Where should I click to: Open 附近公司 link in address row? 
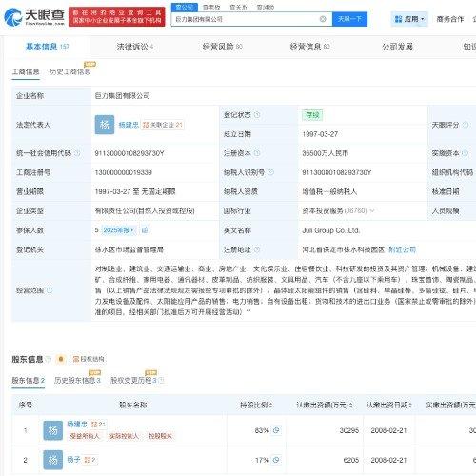[403, 249]
